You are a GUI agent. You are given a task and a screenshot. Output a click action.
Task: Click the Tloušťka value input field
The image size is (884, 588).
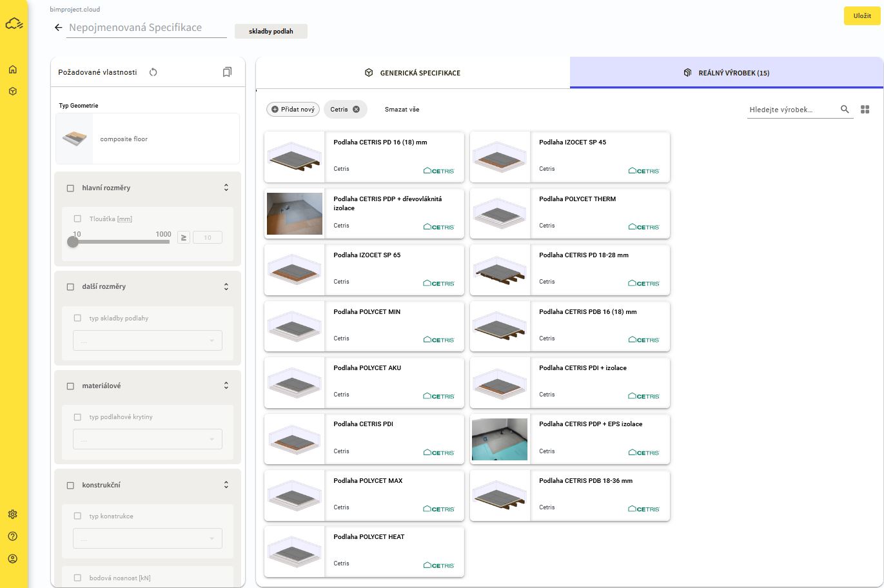click(208, 237)
